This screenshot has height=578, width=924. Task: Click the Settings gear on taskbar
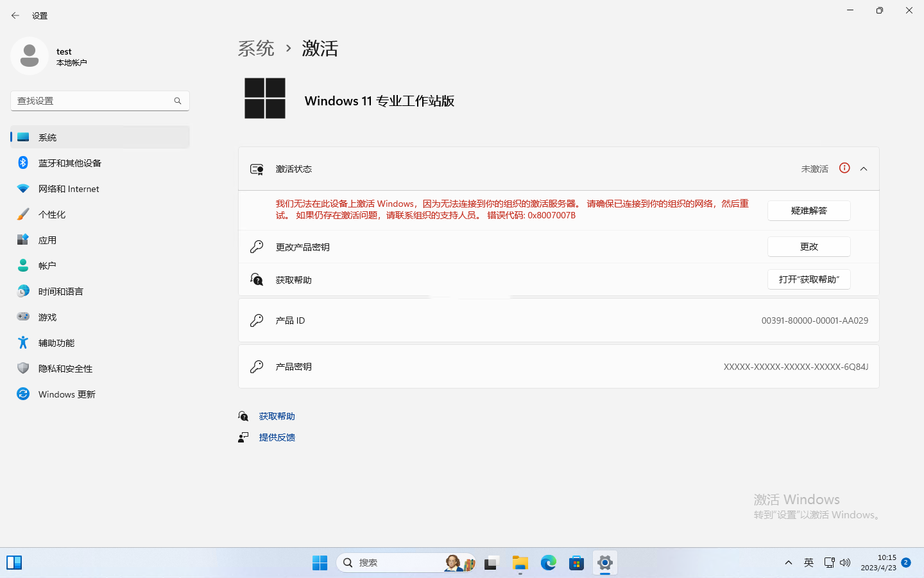605,563
